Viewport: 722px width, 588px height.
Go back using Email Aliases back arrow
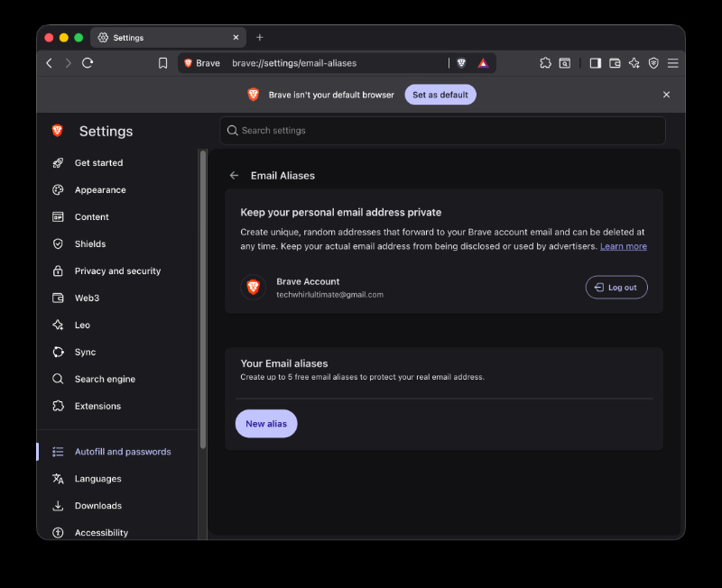tap(234, 175)
